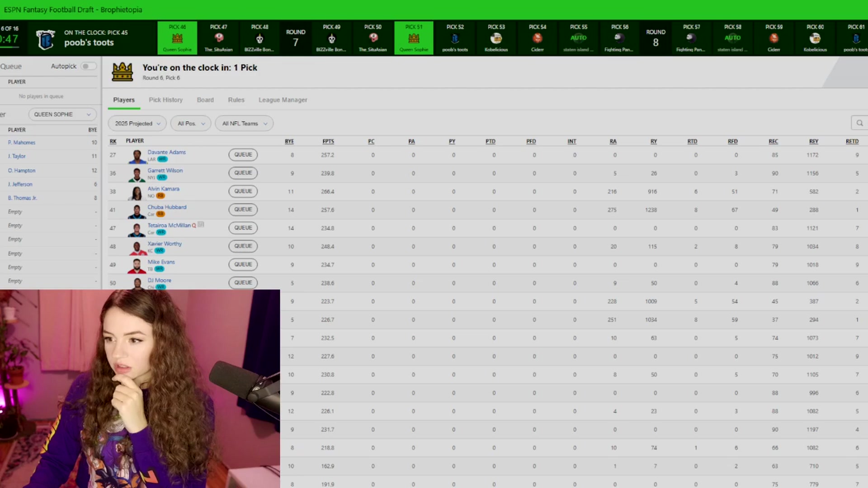Open the Queen Sophie team dropdown
Screen dimensions: 868x488
tap(62, 114)
